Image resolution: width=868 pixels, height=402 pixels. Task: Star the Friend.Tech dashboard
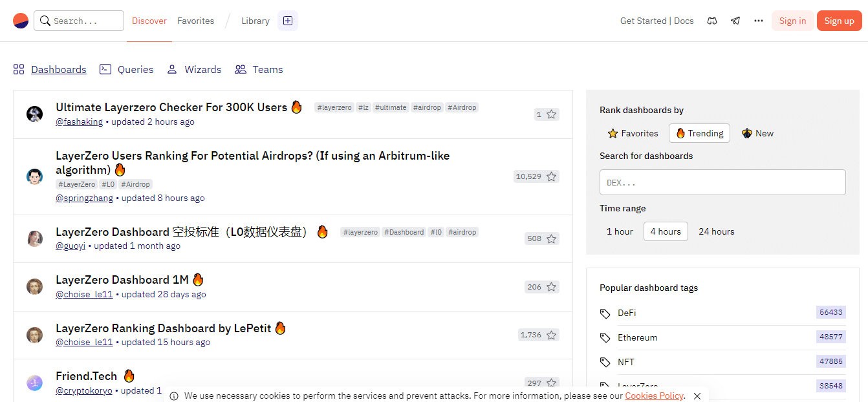[x=551, y=383]
